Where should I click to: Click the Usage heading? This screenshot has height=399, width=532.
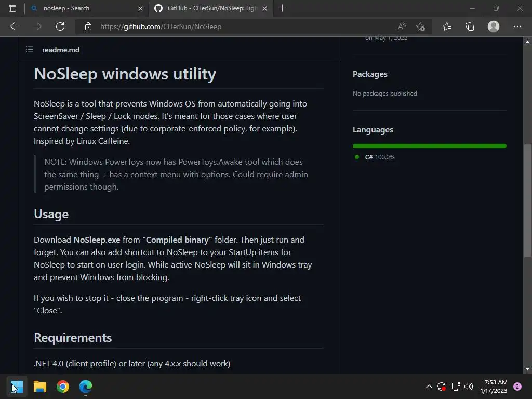coord(51,214)
